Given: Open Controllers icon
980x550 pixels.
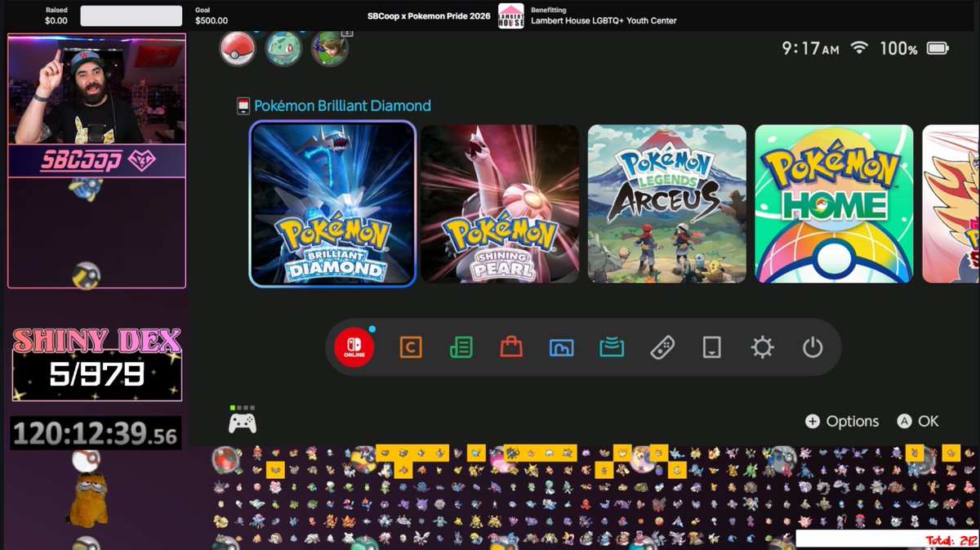Looking at the screenshot, I should tap(662, 348).
